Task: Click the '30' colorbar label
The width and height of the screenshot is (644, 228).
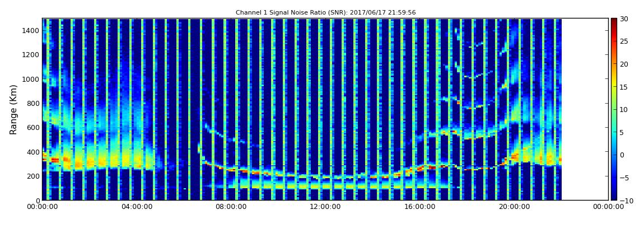Action: point(624,19)
